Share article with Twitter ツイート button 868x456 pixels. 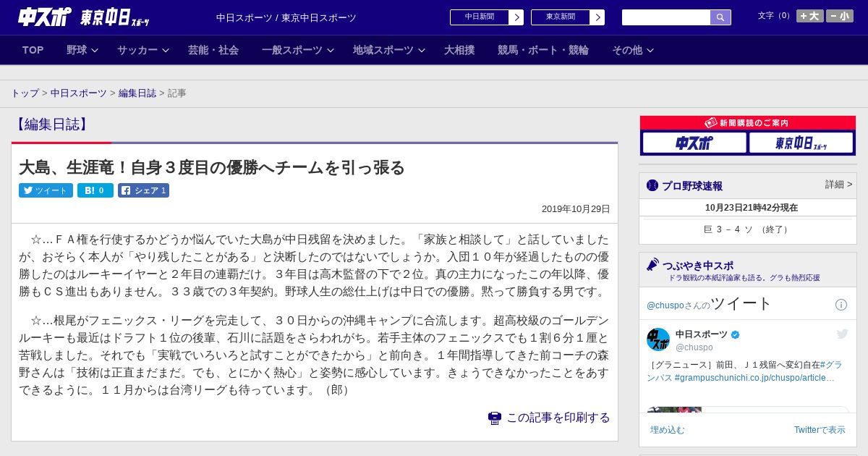tap(46, 190)
